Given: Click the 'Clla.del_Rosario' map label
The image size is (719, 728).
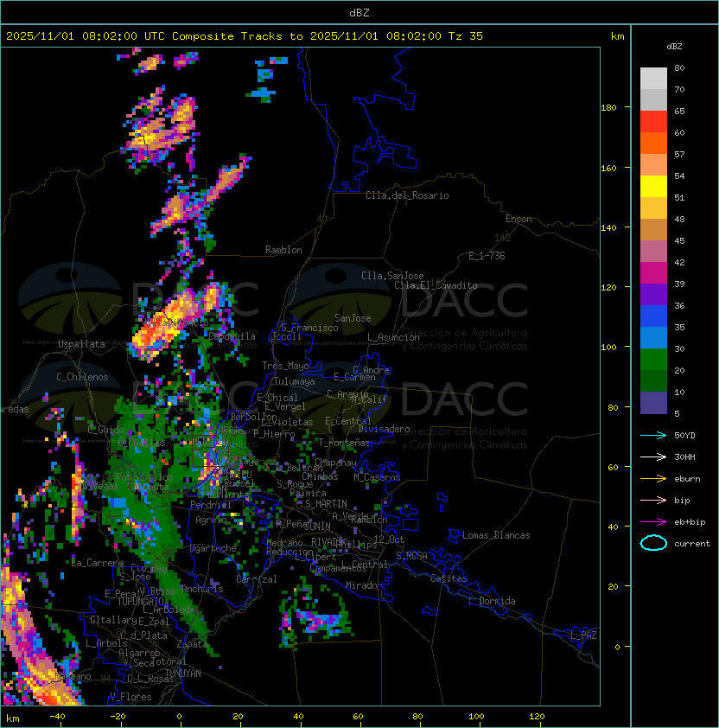Looking at the screenshot, I should 407,195.
